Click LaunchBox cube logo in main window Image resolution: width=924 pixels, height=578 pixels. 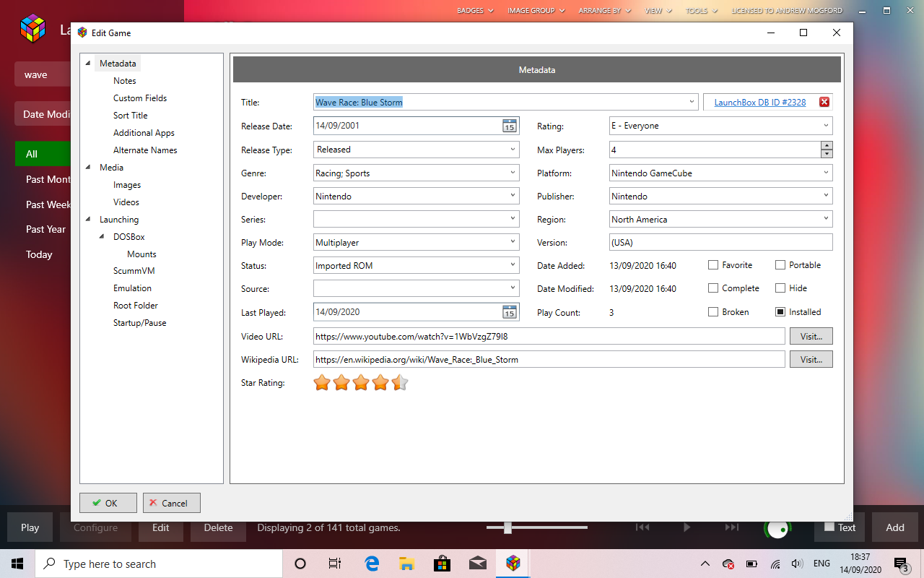point(32,30)
